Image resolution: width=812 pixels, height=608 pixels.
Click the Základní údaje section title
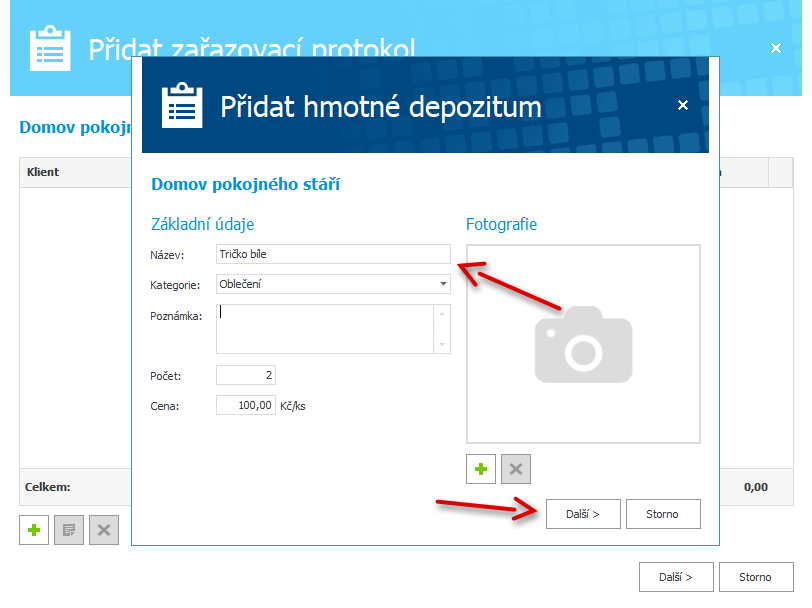[202, 224]
